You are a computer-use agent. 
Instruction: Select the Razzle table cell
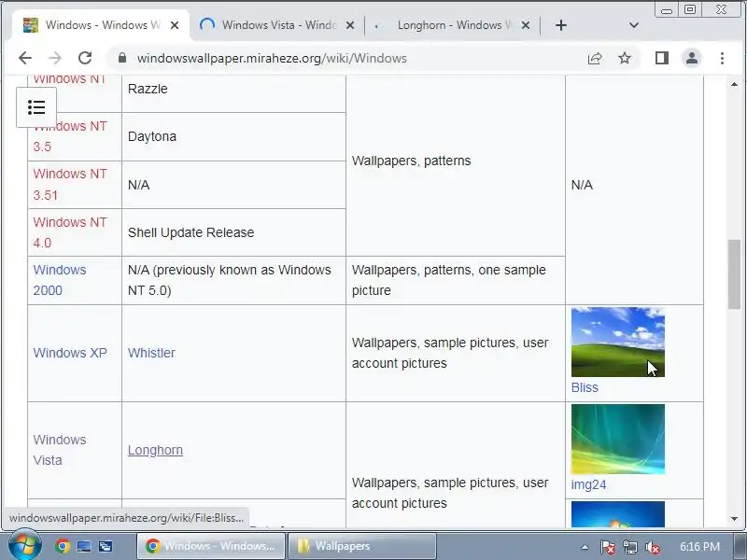[x=233, y=94]
